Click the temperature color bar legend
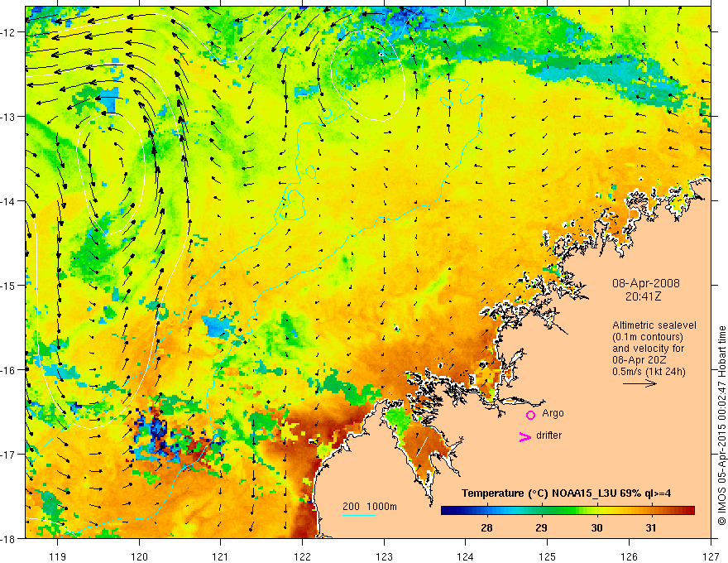Viewport: 728px width, 563px height. [568, 511]
